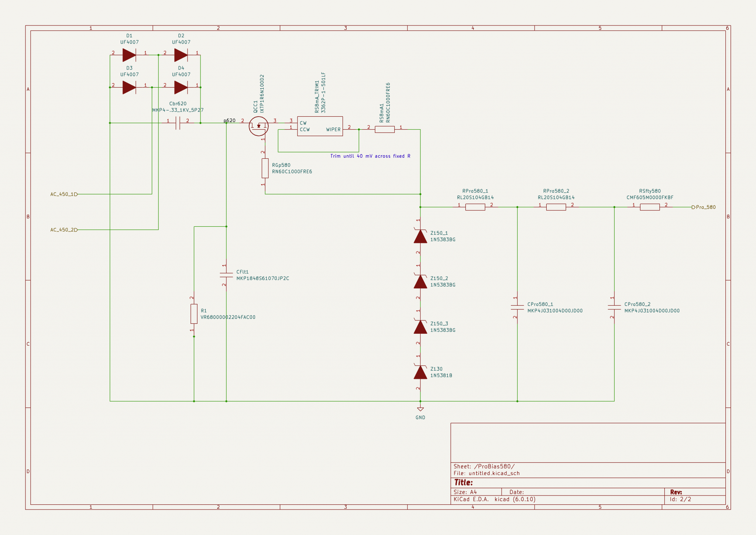The width and height of the screenshot is (756, 535).
Task: Click the AC_450_1 hierarchical label
Action: click(64, 194)
